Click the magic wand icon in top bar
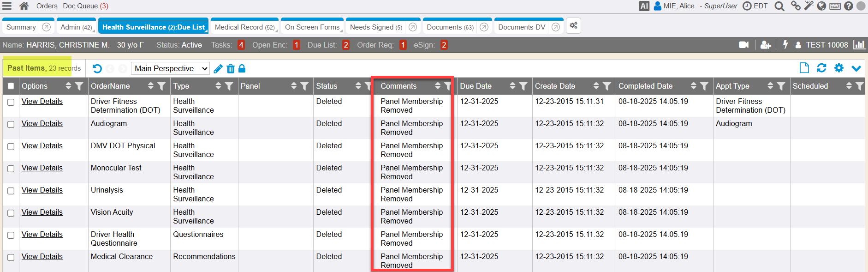This screenshot has width=868, height=272. click(809, 6)
